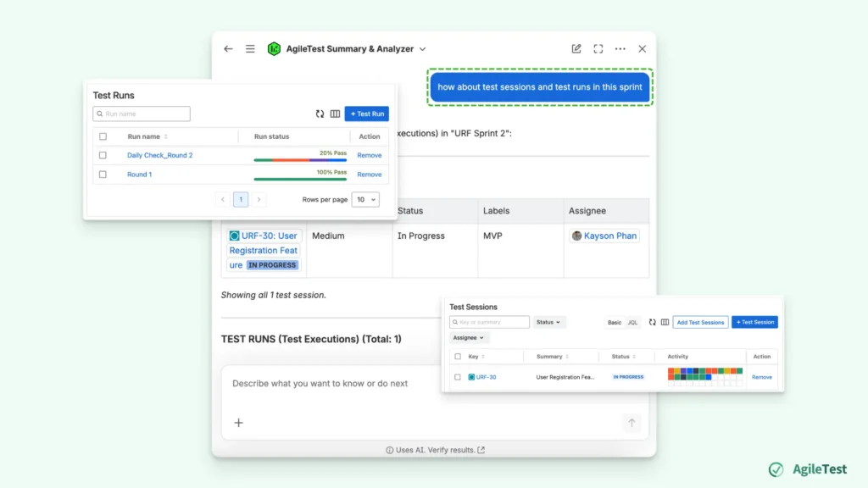Focus the Run name search field
Image resolution: width=868 pixels, height=488 pixels.
coord(142,114)
